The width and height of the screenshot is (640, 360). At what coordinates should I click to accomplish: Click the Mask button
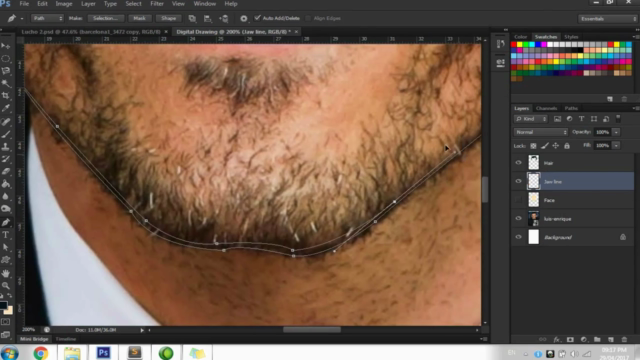pyautogui.click(x=139, y=18)
